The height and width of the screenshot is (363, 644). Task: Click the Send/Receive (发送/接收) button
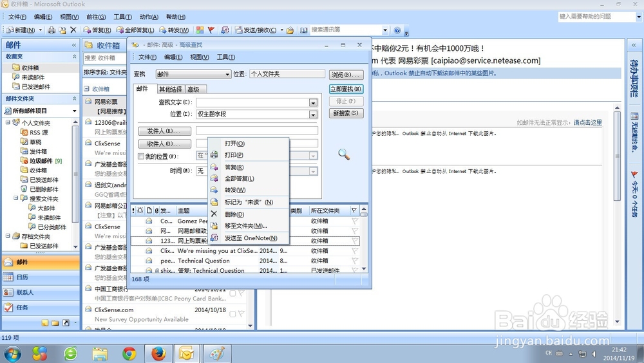click(x=256, y=30)
